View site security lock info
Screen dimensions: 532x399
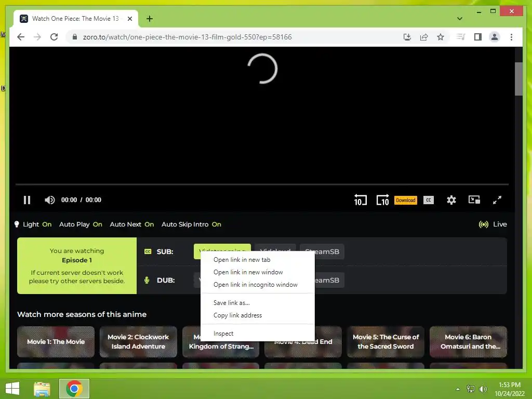[x=75, y=37]
